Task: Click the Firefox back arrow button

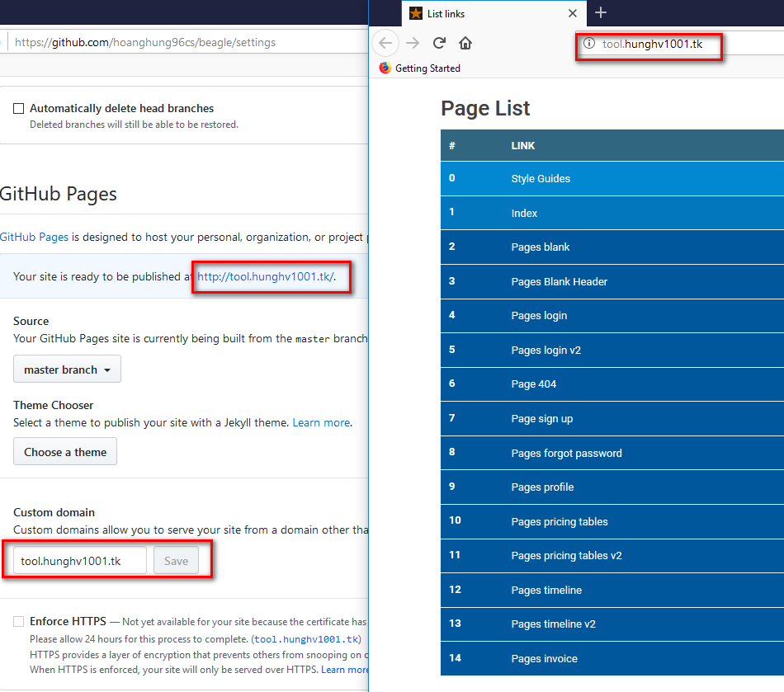Action: tap(385, 43)
